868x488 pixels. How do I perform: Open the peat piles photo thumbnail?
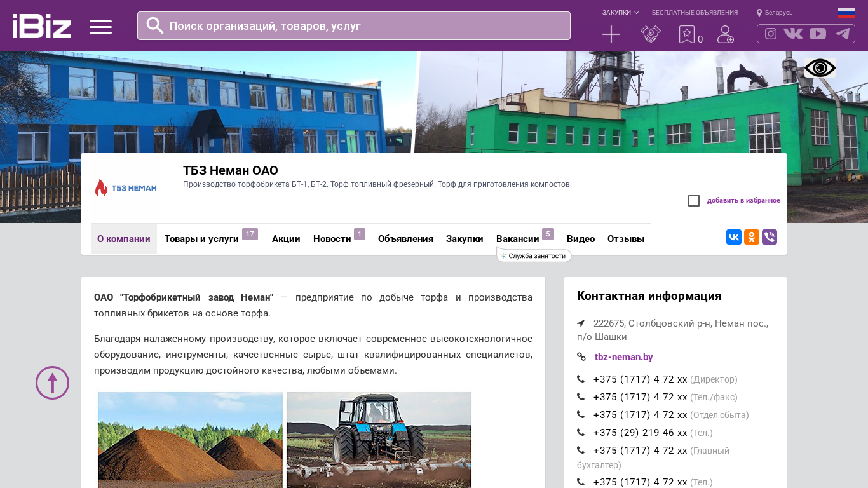pos(190,440)
